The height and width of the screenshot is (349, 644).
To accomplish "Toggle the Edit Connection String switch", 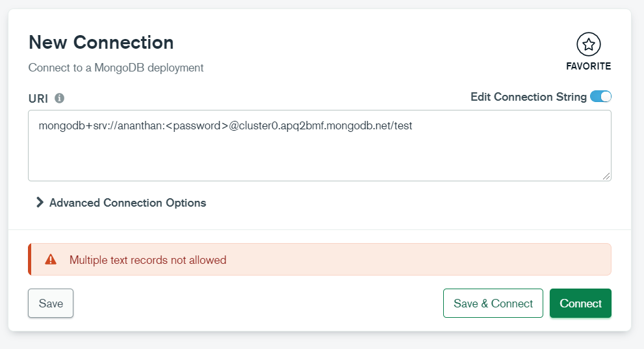I will tap(600, 97).
